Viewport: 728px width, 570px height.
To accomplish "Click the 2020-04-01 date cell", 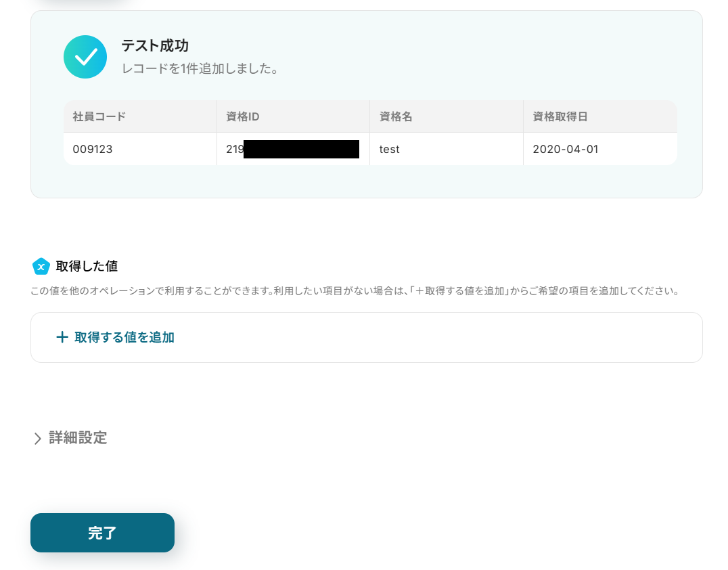I will [600, 149].
